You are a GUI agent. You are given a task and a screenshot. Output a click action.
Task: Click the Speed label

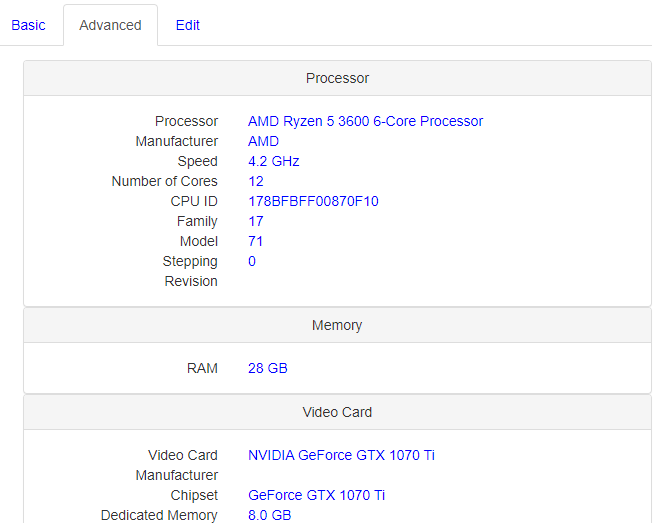coord(197,161)
